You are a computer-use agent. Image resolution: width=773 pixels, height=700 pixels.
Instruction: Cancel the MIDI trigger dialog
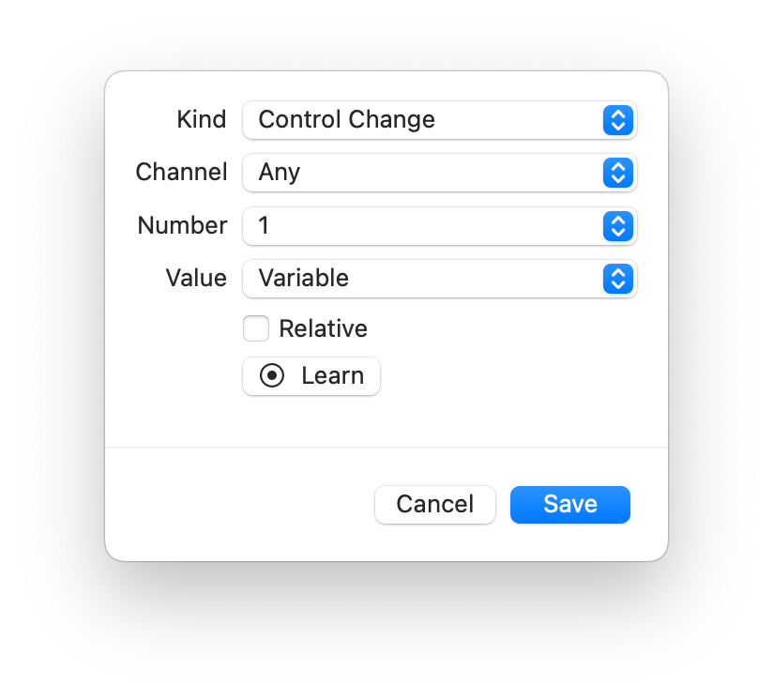[x=434, y=505]
